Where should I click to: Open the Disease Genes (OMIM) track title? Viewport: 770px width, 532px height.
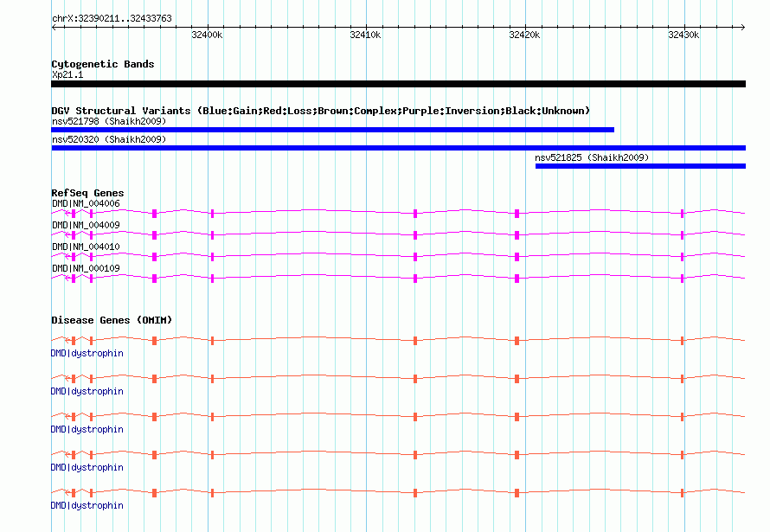(x=112, y=320)
